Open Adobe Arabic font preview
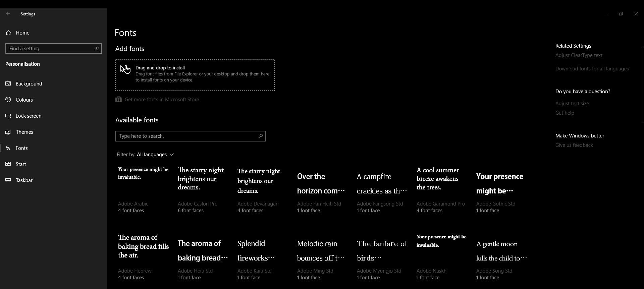This screenshot has height=289, width=644. pyautogui.click(x=144, y=190)
